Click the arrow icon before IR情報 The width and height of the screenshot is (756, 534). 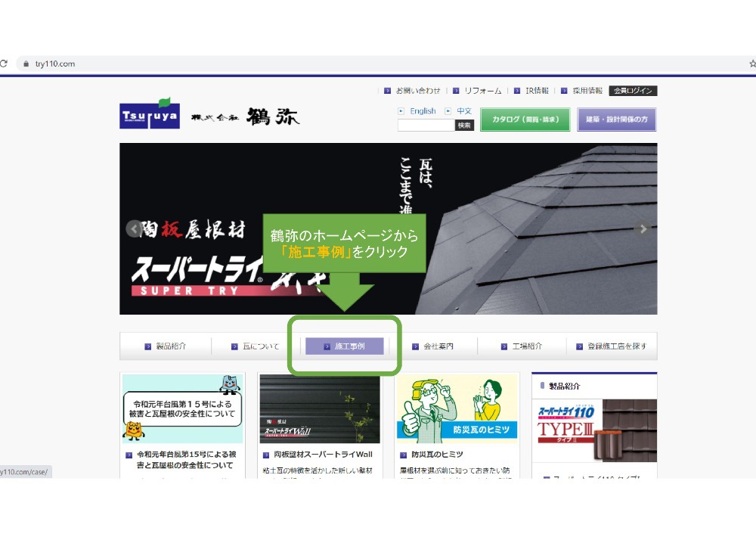[517, 91]
